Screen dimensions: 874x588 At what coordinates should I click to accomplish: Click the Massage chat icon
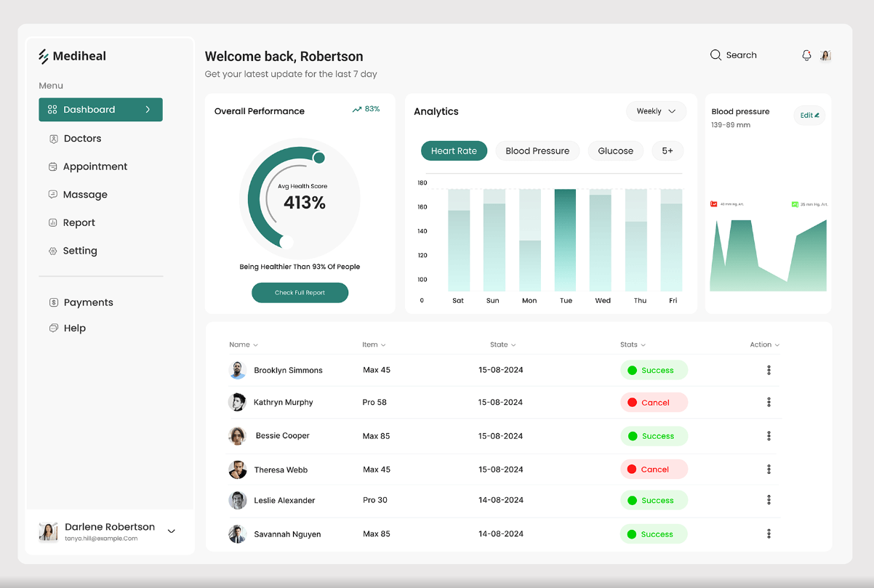pyautogui.click(x=52, y=195)
